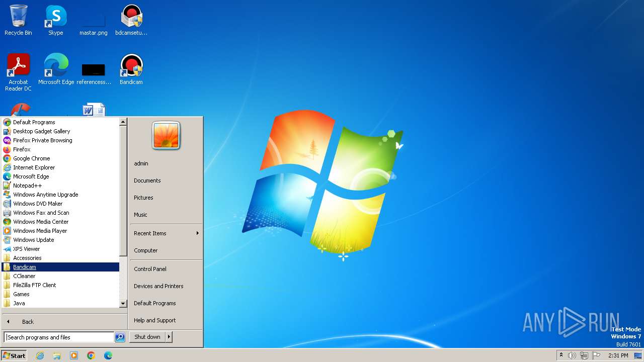The width and height of the screenshot is (644, 362).
Task: Open the admin personal folder
Action: tap(166, 163)
